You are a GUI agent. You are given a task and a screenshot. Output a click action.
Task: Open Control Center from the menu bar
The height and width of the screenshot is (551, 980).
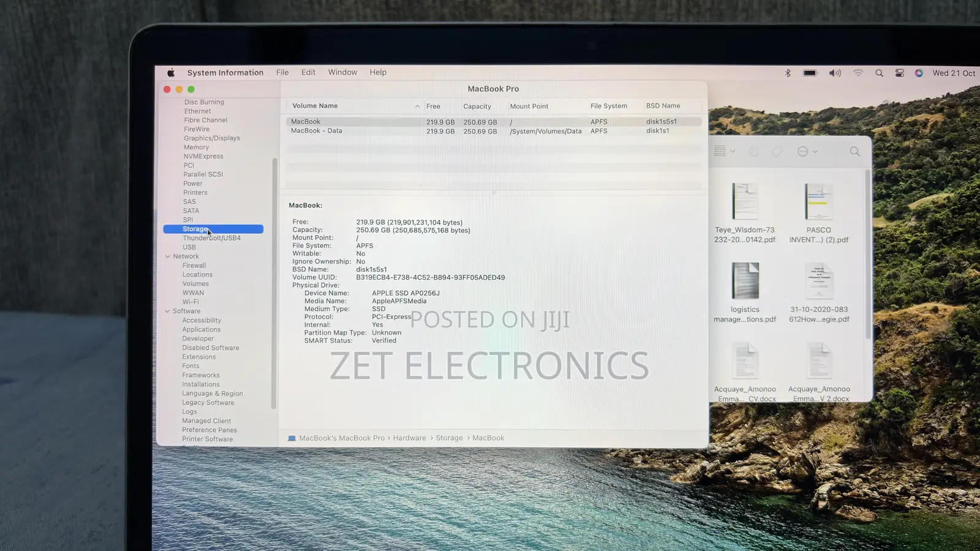899,73
